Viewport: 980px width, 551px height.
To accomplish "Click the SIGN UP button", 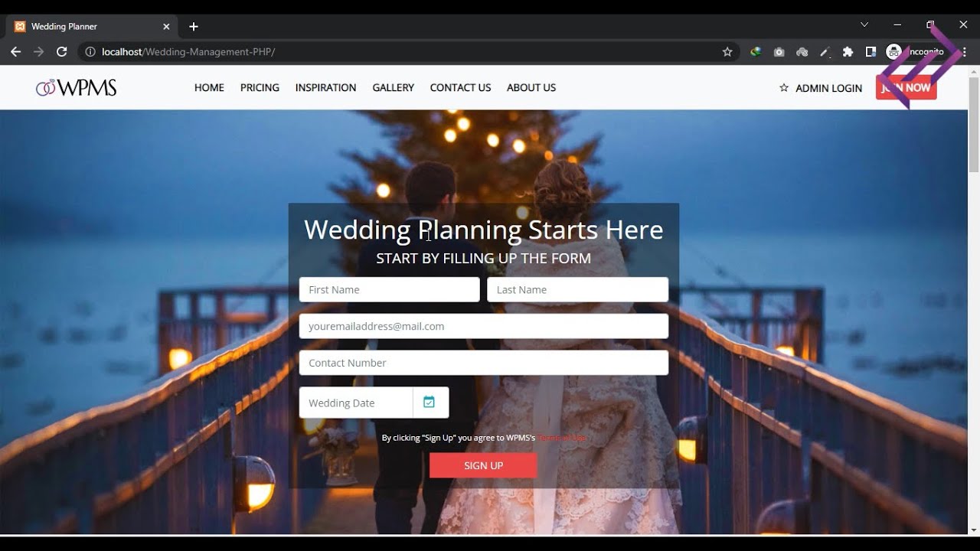I will coord(483,465).
